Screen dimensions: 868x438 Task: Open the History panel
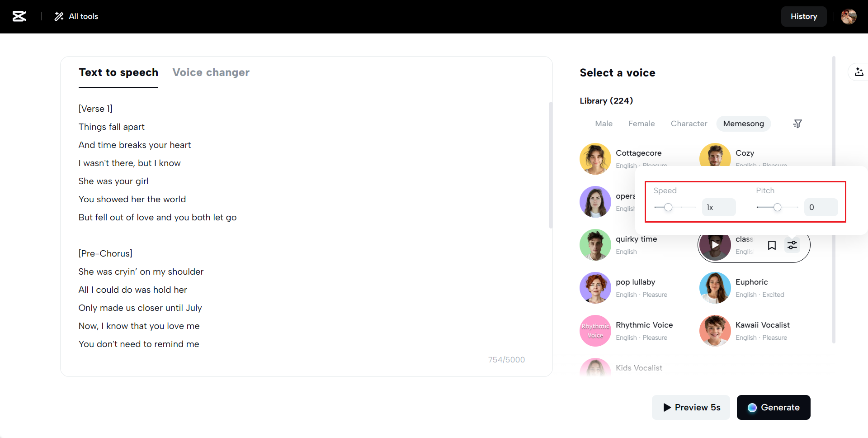pyautogui.click(x=803, y=16)
